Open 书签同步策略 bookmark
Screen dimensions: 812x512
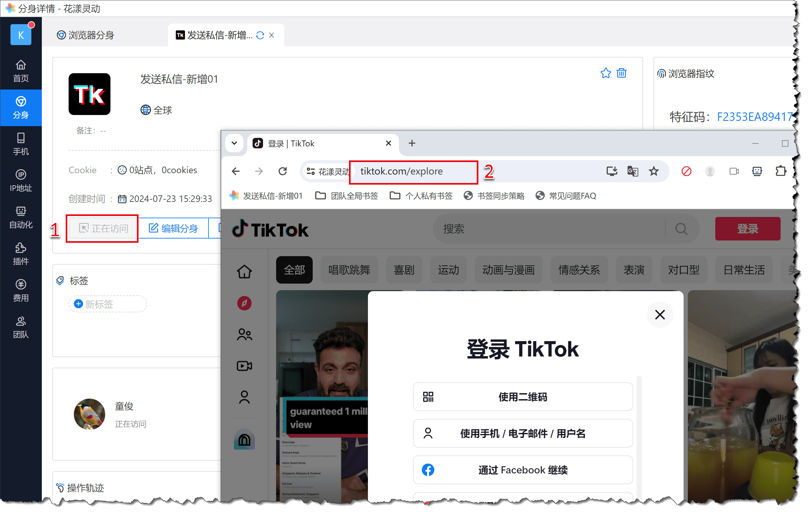494,196
